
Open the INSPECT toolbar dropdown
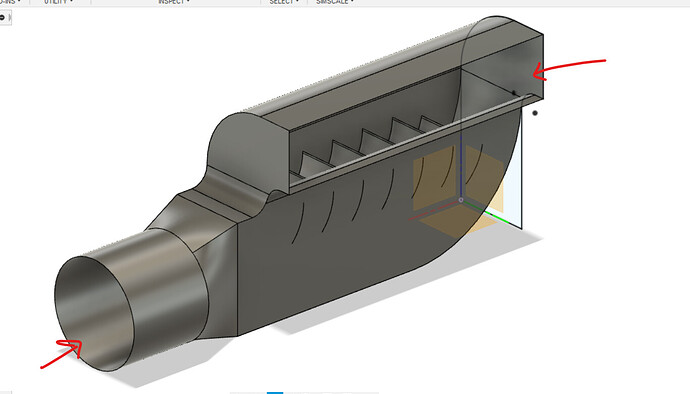(174, 2)
